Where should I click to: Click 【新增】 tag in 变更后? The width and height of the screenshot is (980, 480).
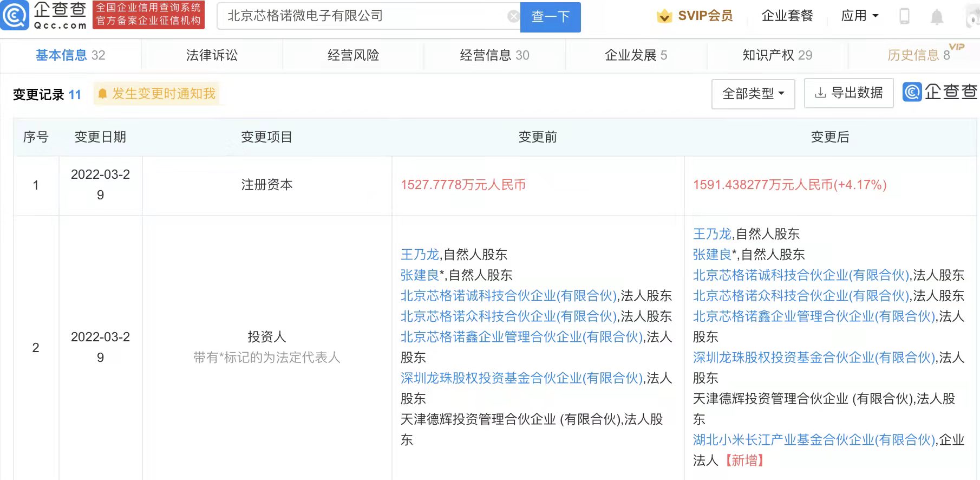point(744,460)
